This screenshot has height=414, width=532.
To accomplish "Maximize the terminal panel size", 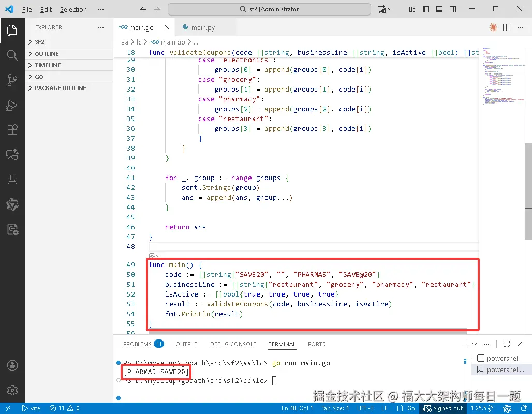I will [507, 344].
